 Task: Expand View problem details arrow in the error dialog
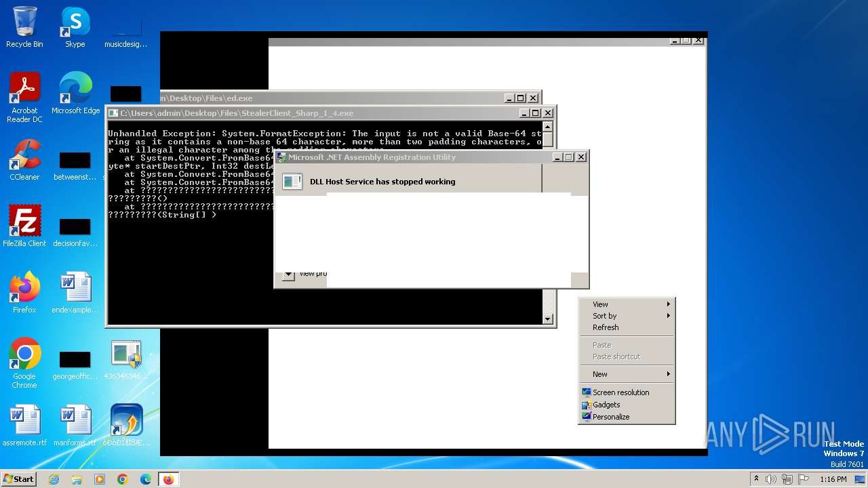[x=289, y=274]
